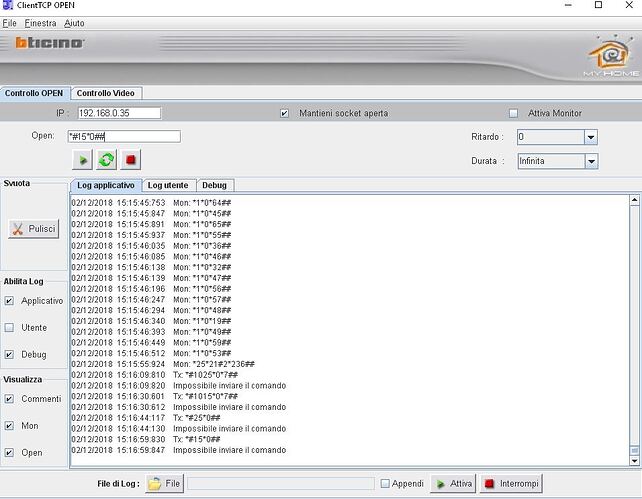Viewport: 642px width, 499px height.
Task: Open the Finestra menu
Action: (40, 23)
